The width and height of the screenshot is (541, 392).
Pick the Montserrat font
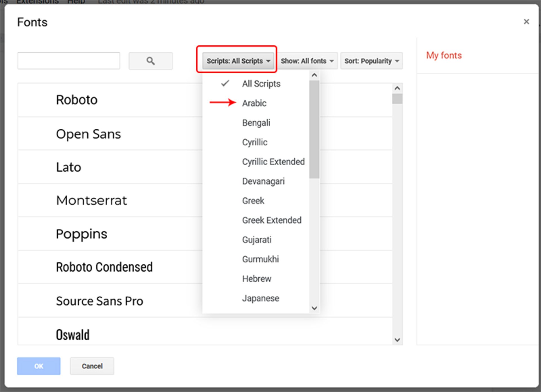point(92,201)
